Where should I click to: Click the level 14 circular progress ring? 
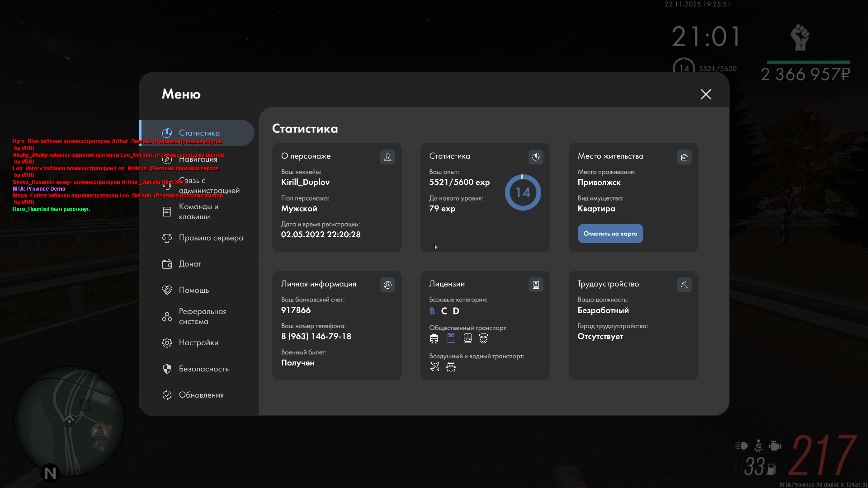(x=523, y=192)
